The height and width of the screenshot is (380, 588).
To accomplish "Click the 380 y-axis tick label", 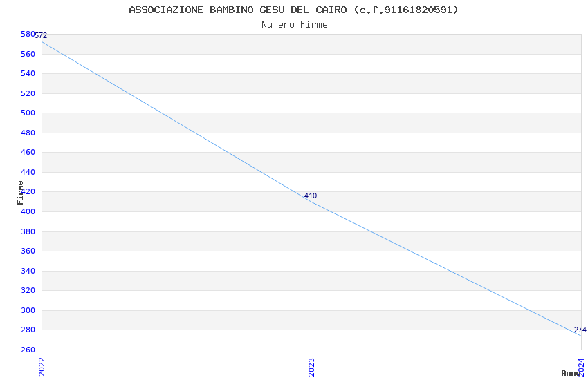I will (28, 231).
